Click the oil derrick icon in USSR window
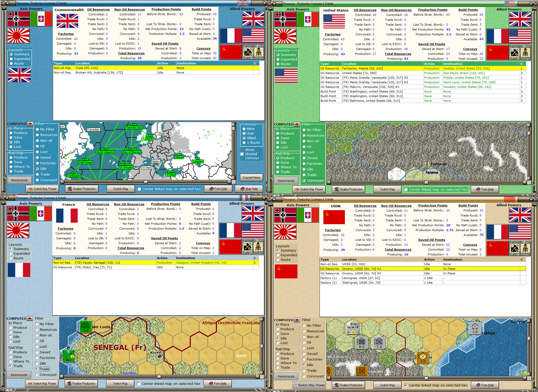This screenshot has height=392, width=538. 525,248
